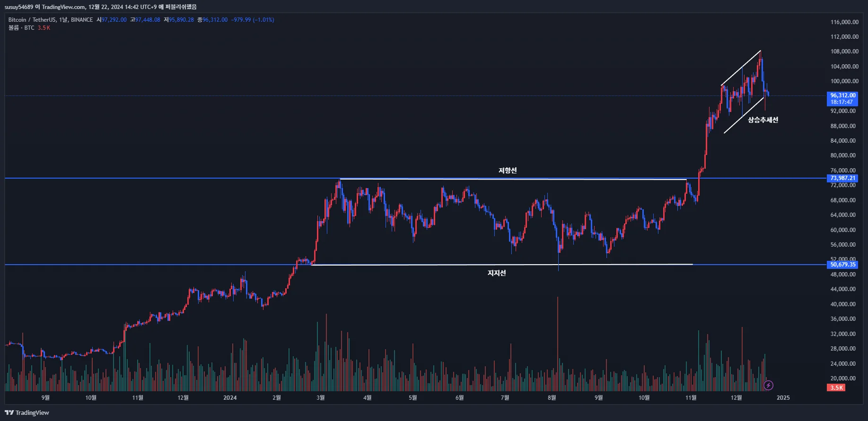Open the Bitcoin / TetherUS symbol title
The image size is (868, 421).
pyautogui.click(x=32, y=20)
